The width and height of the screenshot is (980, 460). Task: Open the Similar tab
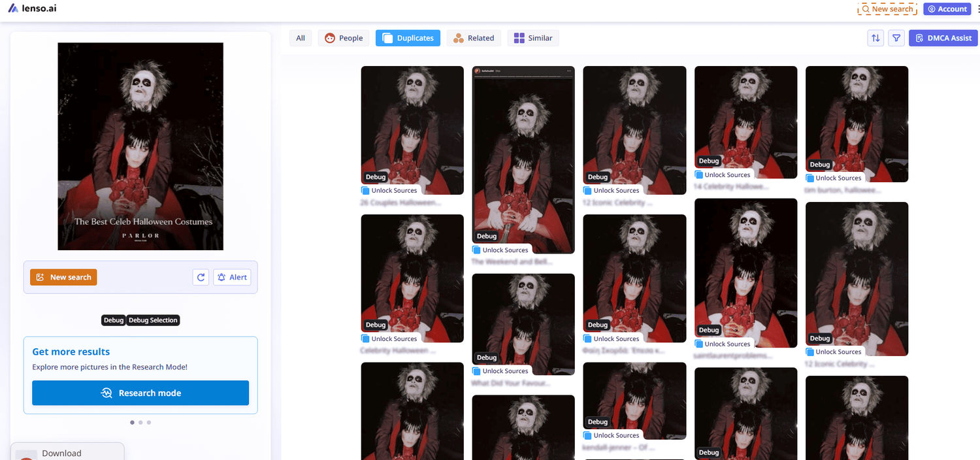533,38
